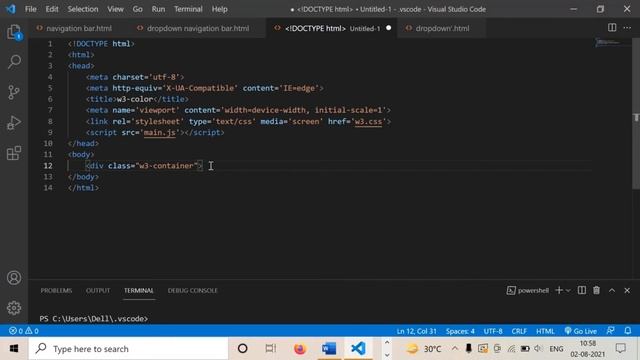Open Windows Action Center notifications
This screenshot has width=640, height=360.
point(621,349)
